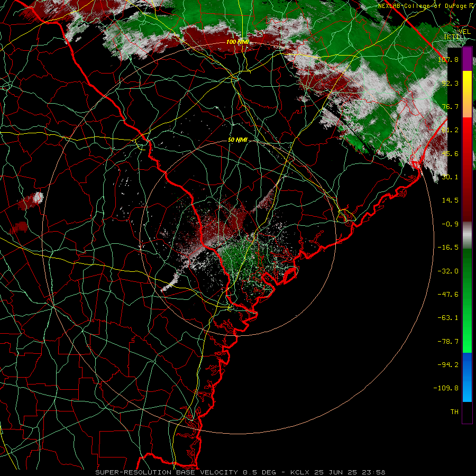Click the (KT) units label

tap(452, 37)
